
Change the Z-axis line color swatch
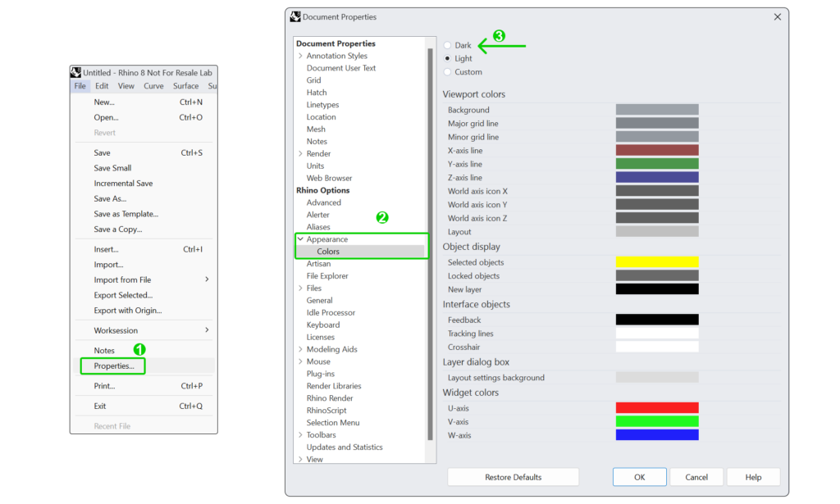pos(657,177)
